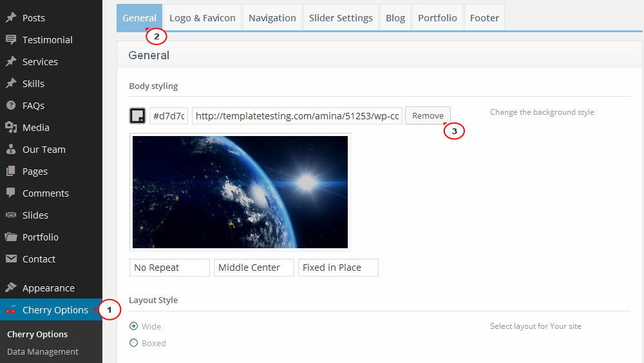
Task: Click the Slides icon in sidebar
Action: (11, 215)
